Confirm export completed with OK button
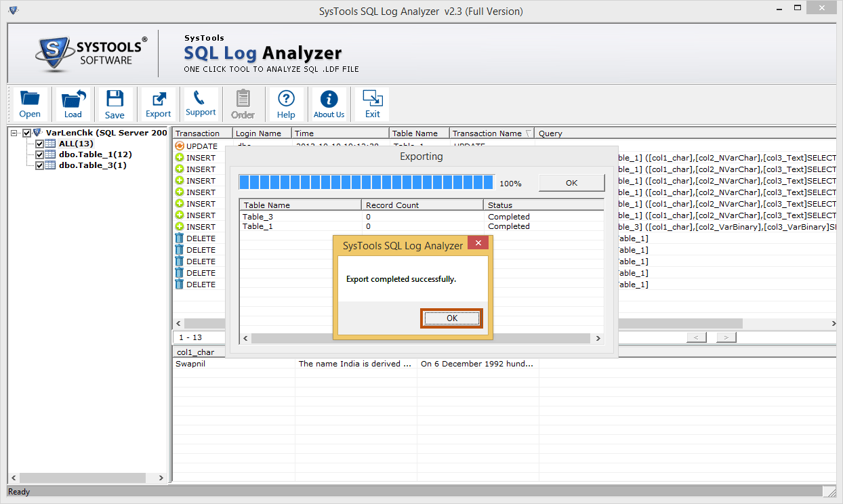Image resolution: width=843 pixels, height=504 pixels. pyautogui.click(x=451, y=318)
